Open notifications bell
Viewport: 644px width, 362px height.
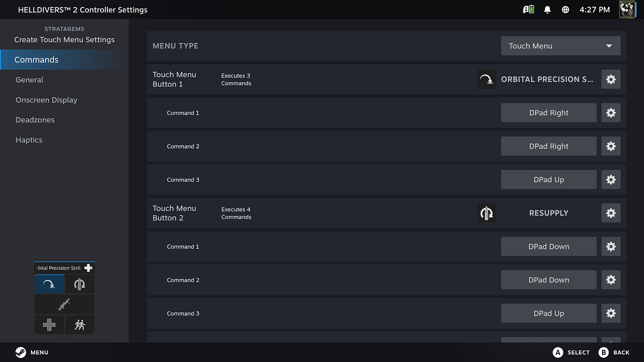(547, 9)
